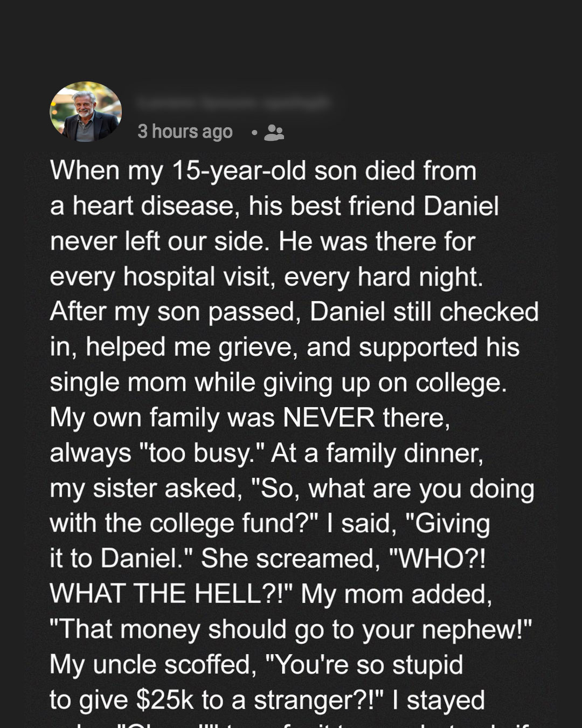Click the quoted "too busy." text
This screenshot has height=728, width=582.
[198, 454]
